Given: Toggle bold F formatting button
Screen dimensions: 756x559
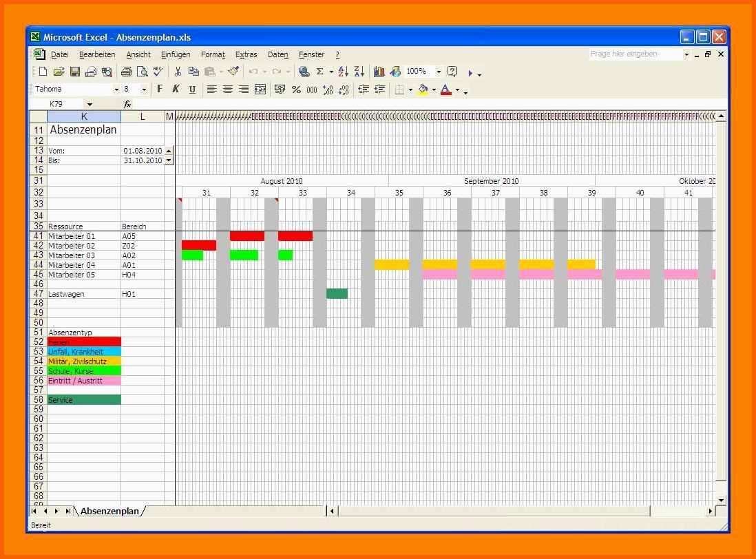Looking at the screenshot, I should 160,89.
